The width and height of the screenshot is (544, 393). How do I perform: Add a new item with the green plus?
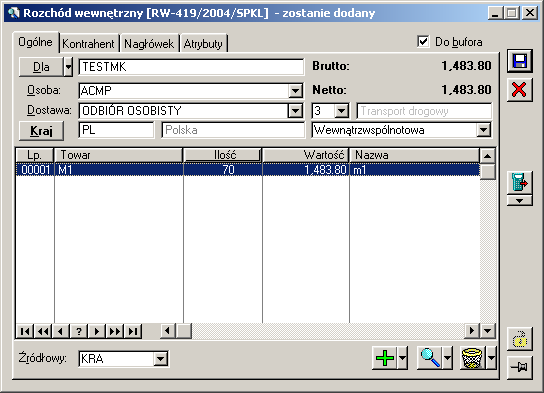385,358
